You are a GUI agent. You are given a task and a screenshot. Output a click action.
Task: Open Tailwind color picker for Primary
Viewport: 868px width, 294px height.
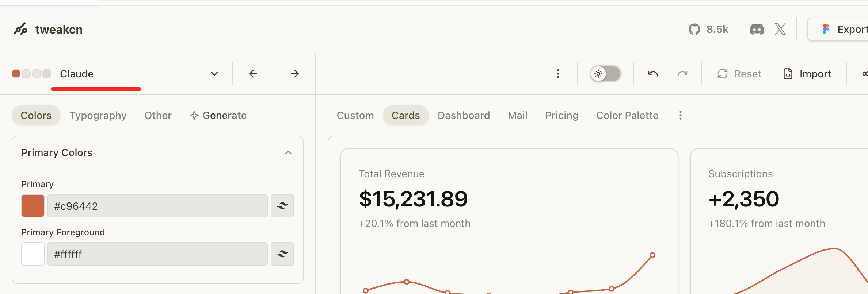282,206
